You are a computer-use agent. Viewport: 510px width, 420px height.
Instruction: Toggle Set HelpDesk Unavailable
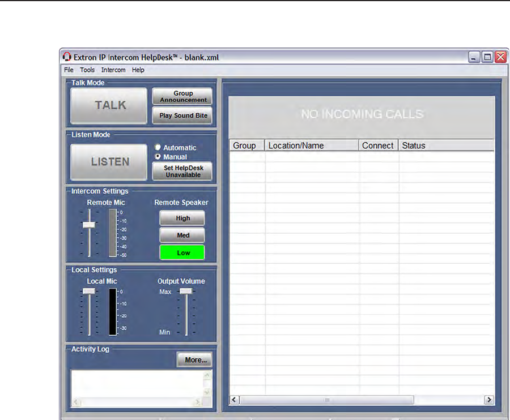[182, 171]
